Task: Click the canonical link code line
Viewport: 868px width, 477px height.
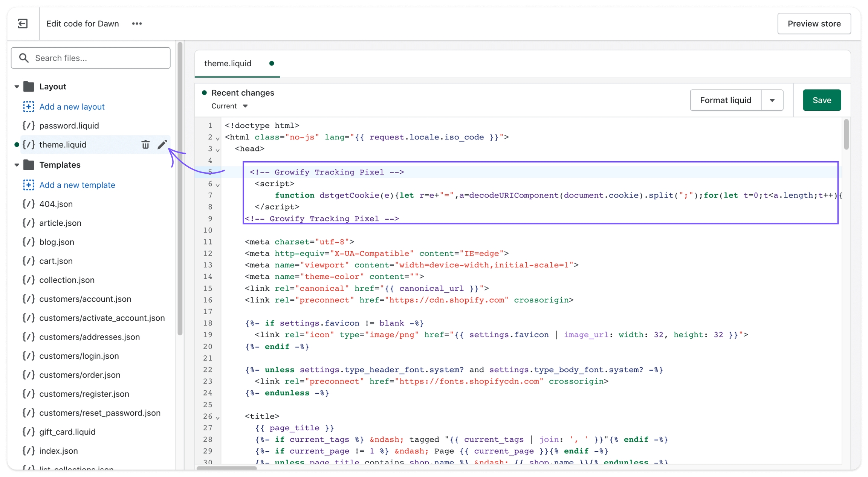Action: click(367, 289)
